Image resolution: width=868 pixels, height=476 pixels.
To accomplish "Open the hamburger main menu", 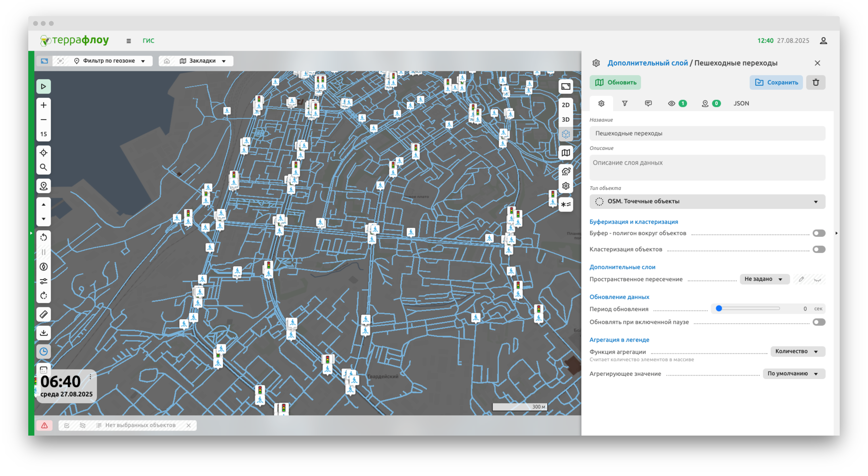I will (x=128, y=41).
